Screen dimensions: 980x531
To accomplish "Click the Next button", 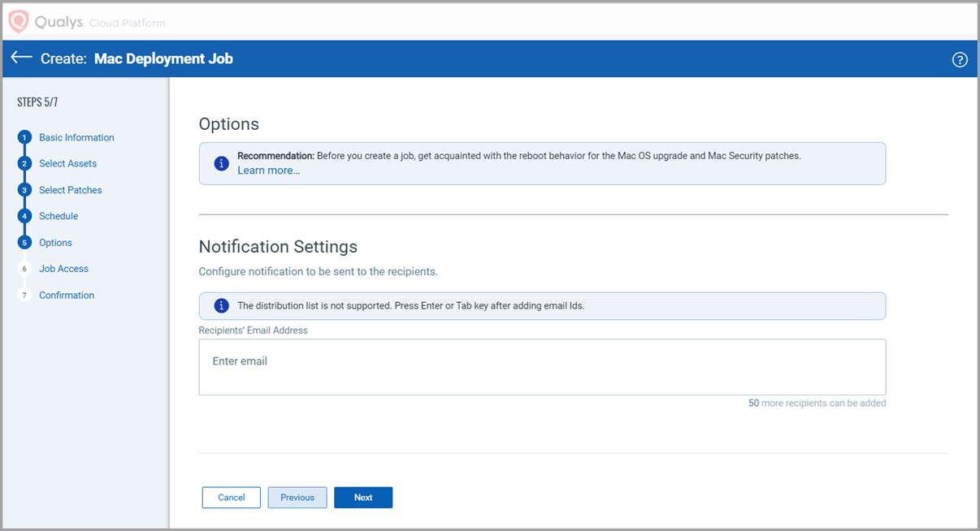I will 363,498.
